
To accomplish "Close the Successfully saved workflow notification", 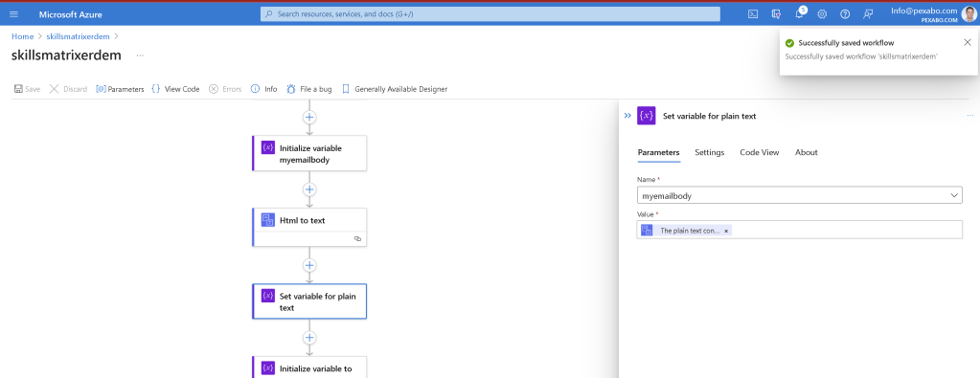I will click(x=968, y=42).
